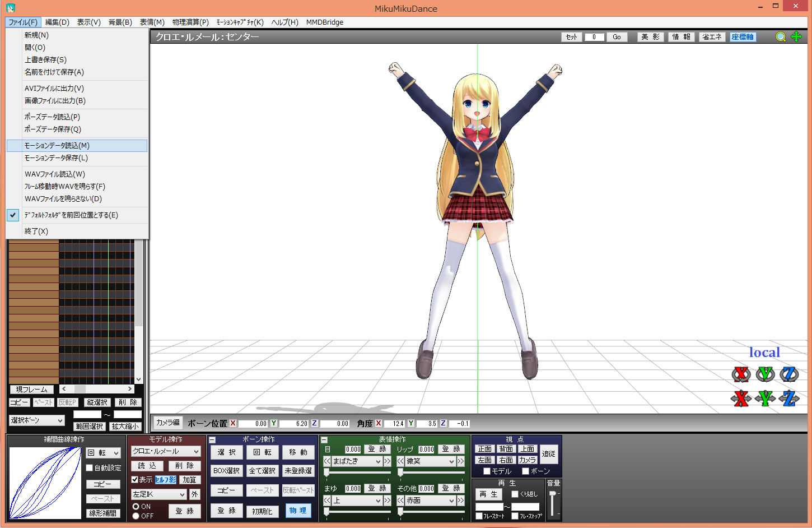
Task: Click the 座標軸 toggle button
Action: (743, 37)
